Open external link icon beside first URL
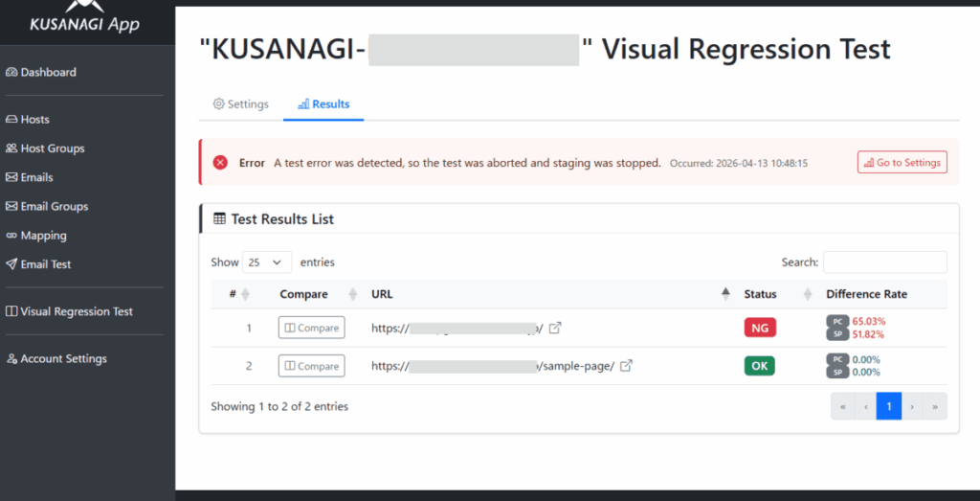This screenshot has height=501, width=980. click(x=555, y=328)
